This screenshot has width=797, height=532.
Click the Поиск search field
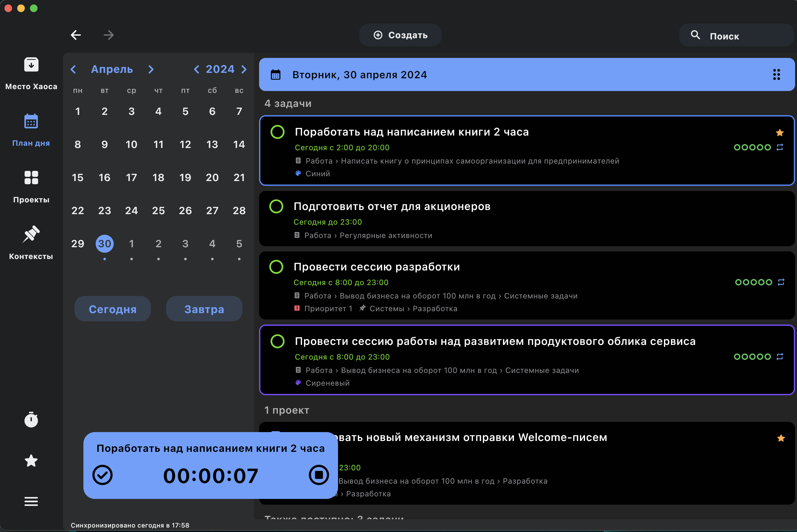click(736, 35)
